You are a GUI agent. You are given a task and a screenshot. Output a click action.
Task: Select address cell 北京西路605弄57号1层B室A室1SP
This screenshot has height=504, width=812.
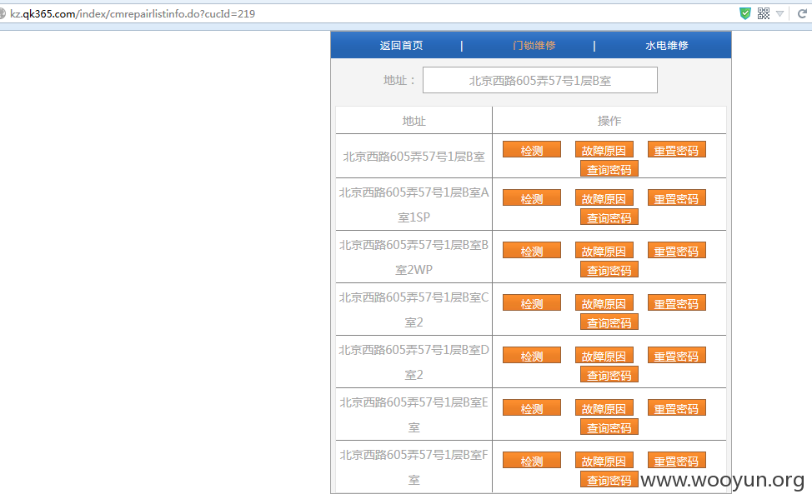pyautogui.click(x=414, y=204)
